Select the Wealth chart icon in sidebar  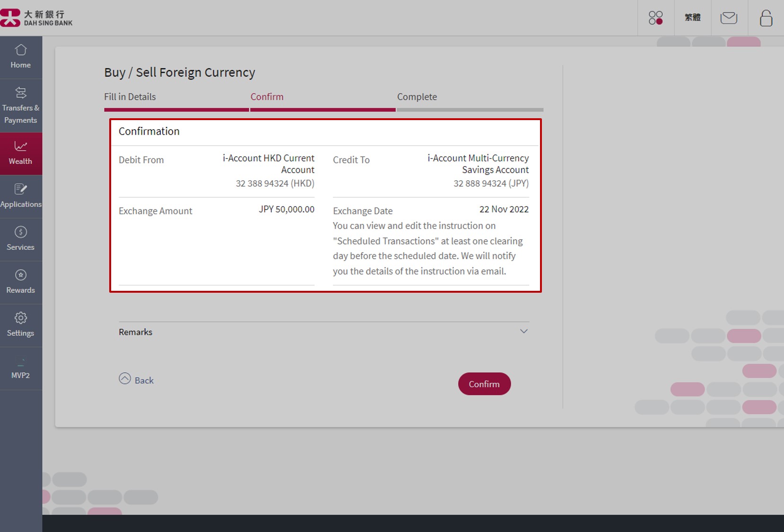pyautogui.click(x=21, y=146)
